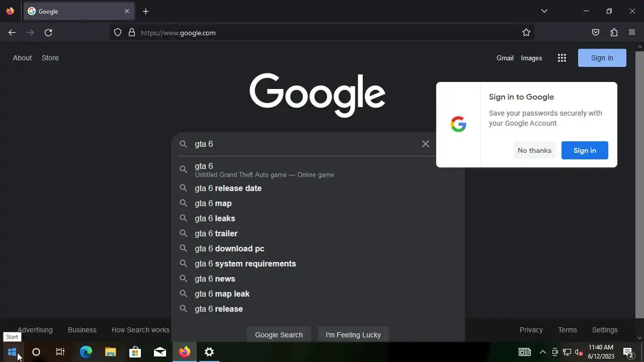Click the URL address bar

[322, 33]
